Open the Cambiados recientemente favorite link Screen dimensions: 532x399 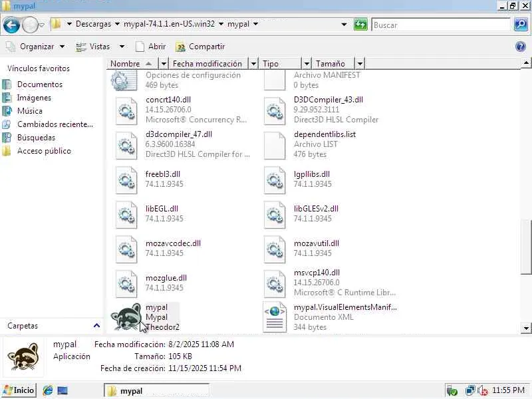click(x=55, y=124)
